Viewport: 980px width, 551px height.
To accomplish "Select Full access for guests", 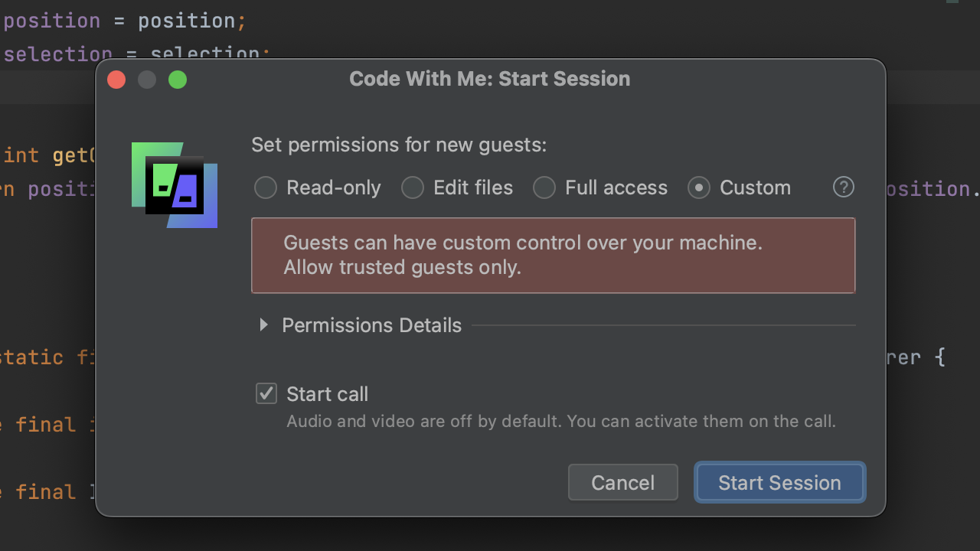I will point(544,187).
